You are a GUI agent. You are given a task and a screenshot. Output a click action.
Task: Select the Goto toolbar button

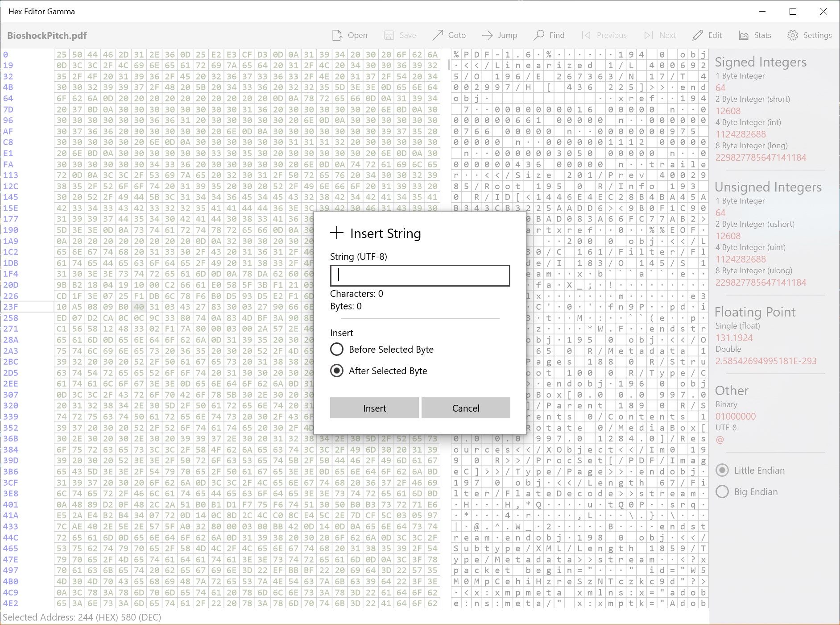click(x=449, y=35)
